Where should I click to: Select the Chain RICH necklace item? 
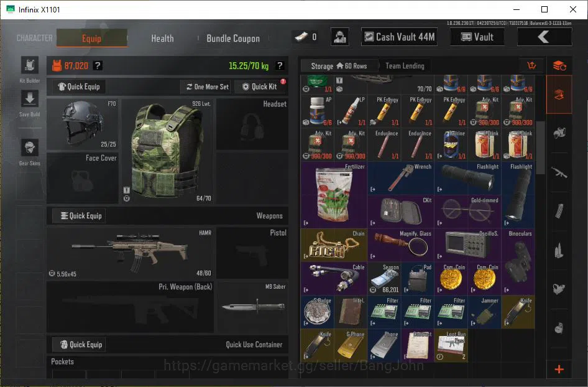(334, 245)
